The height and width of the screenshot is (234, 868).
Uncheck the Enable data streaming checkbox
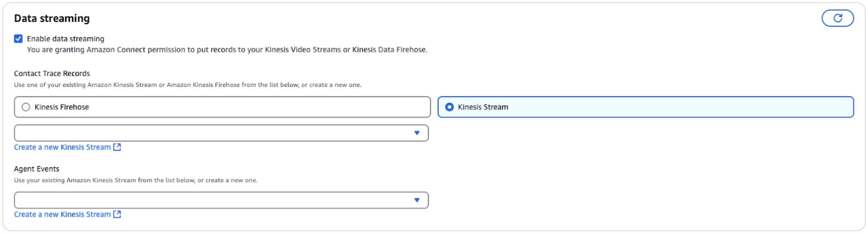18,39
